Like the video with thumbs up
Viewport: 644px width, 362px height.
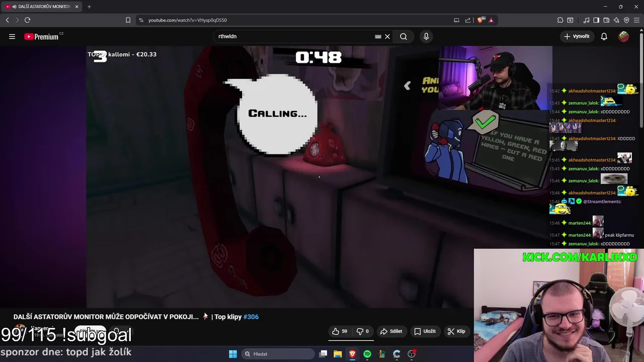click(340, 331)
